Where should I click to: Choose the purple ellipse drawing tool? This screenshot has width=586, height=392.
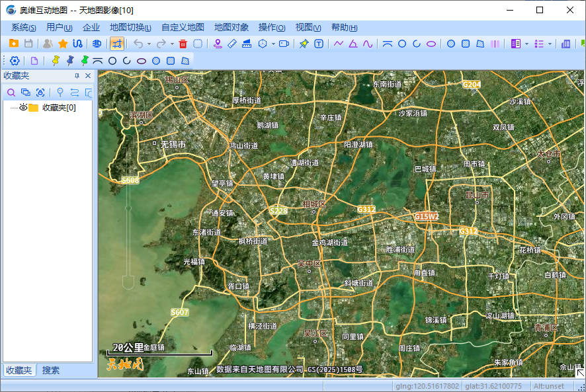click(x=431, y=44)
